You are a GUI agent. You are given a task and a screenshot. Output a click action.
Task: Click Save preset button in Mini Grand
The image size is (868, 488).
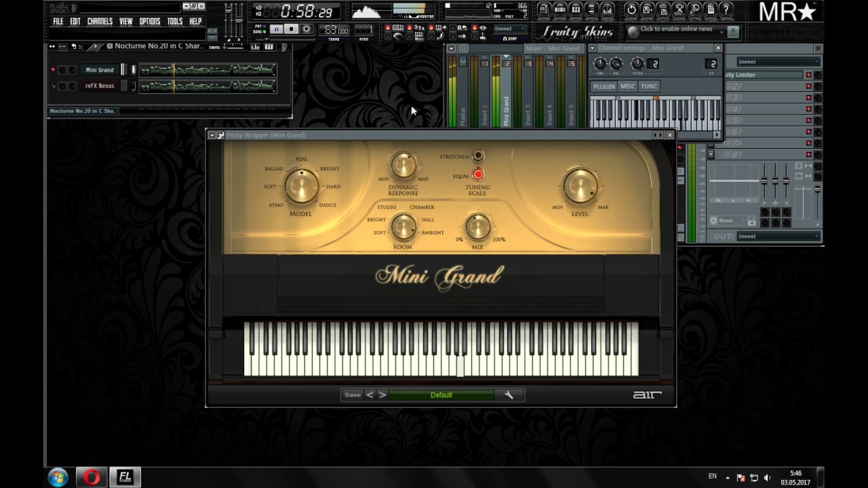pyautogui.click(x=353, y=394)
